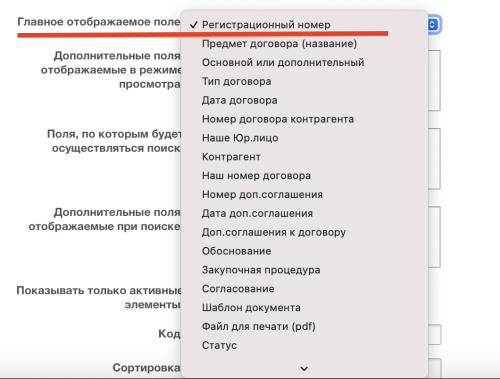
Task: Click the additional view-mode fields list box
Action: 434,80
